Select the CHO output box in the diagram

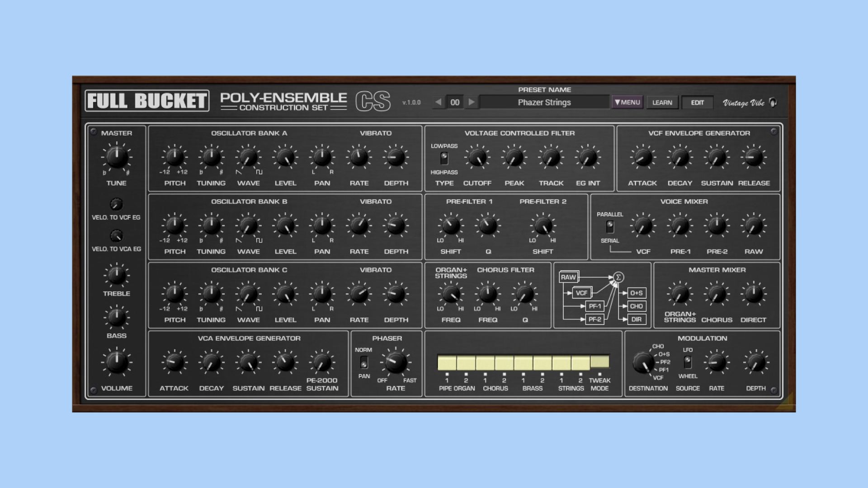pos(637,306)
